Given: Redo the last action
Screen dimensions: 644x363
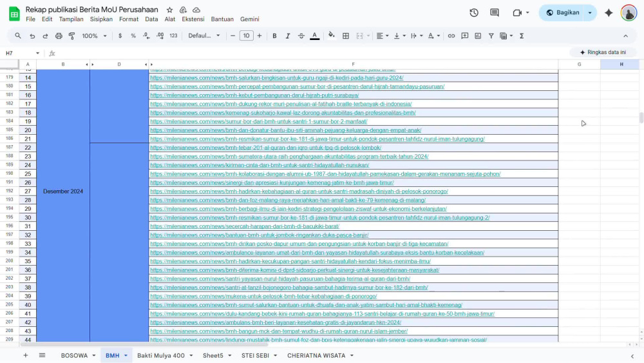Looking at the screenshot, I should (x=45, y=35).
